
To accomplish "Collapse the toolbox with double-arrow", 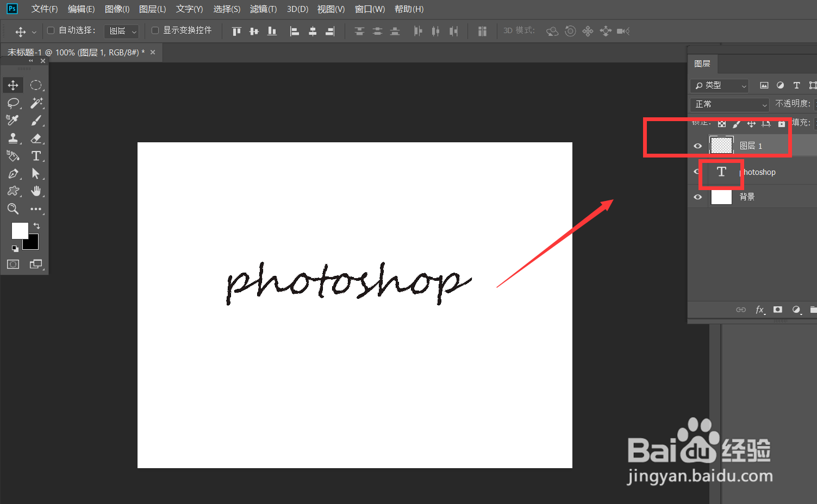I will (x=31, y=61).
